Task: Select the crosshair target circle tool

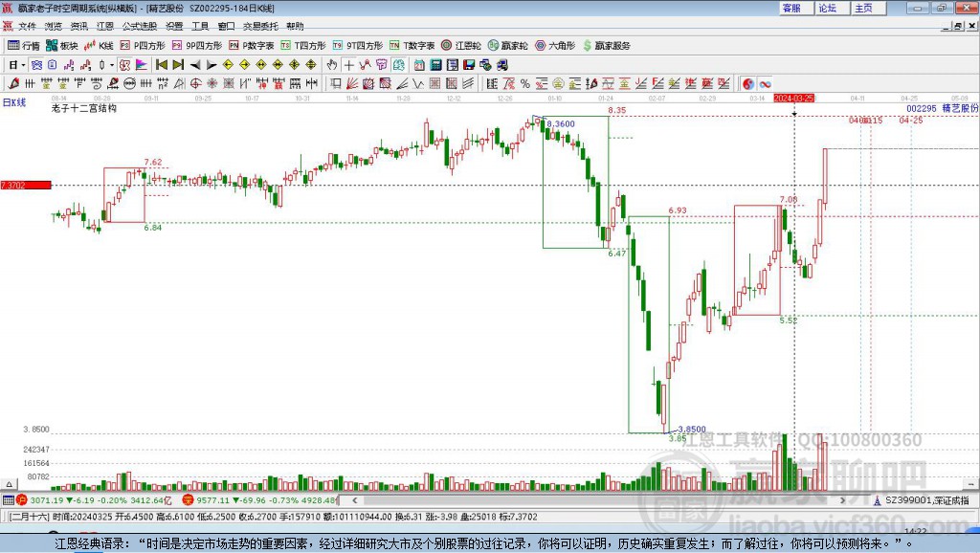Action: point(195,84)
